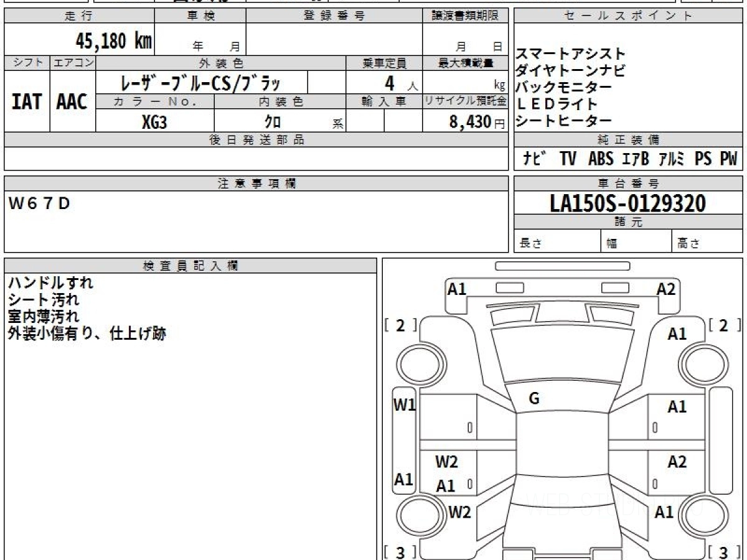Viewport: 747px width, 560px height.
Task: Click the シート汚れ inspector note
Action: [44, 299]
